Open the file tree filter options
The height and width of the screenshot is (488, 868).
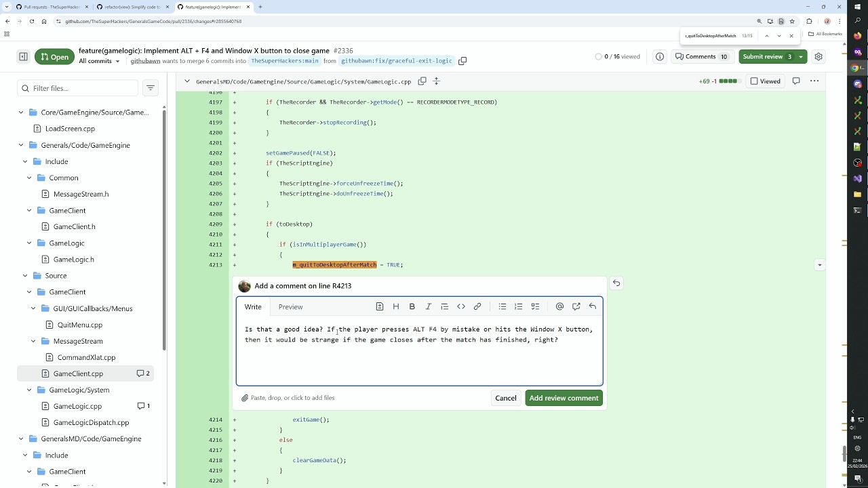(x=151, y=88)
